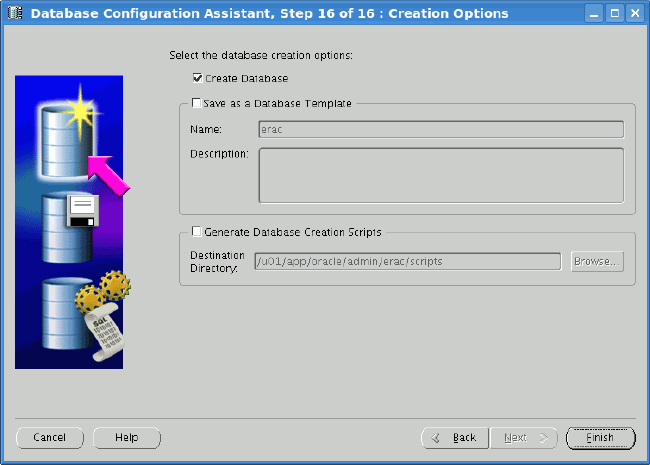The height and width of the screenshot is (465, 650).
Task: Open Help for creation options
Action: pos(127,438)
